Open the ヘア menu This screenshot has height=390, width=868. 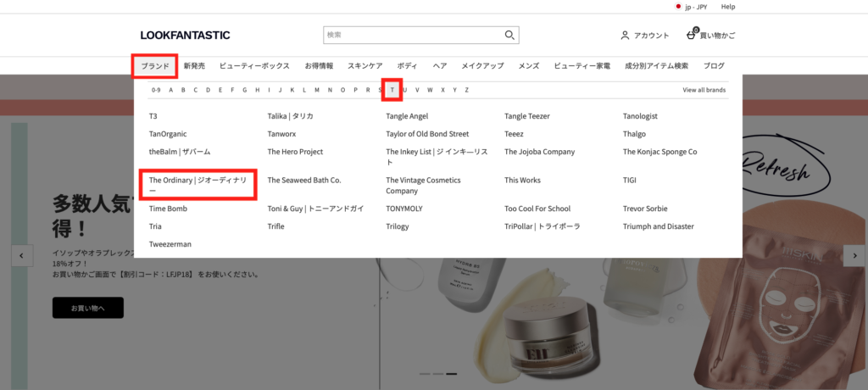point(440,66)
